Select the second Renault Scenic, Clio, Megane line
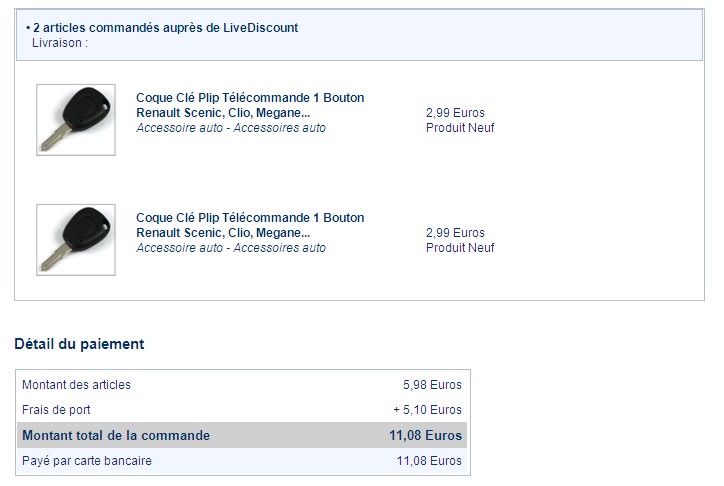This screenshot has width=724, height=486. pyautogui.click(x=223, y=233)
